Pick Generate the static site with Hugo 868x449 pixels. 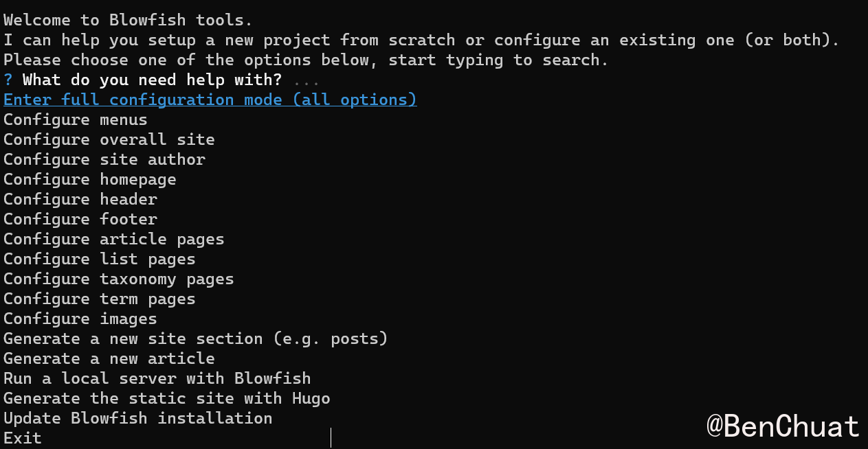tap(167, 399)
